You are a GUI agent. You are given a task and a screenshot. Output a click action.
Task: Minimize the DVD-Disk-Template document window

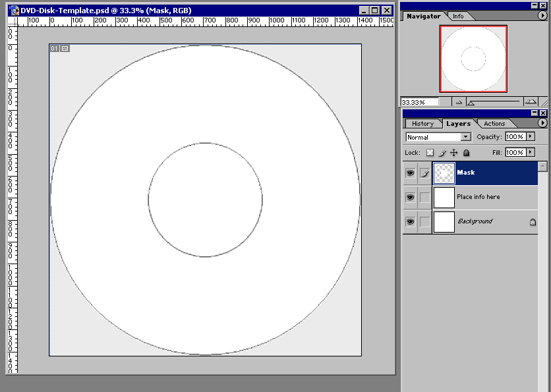(x=364, y=11)
